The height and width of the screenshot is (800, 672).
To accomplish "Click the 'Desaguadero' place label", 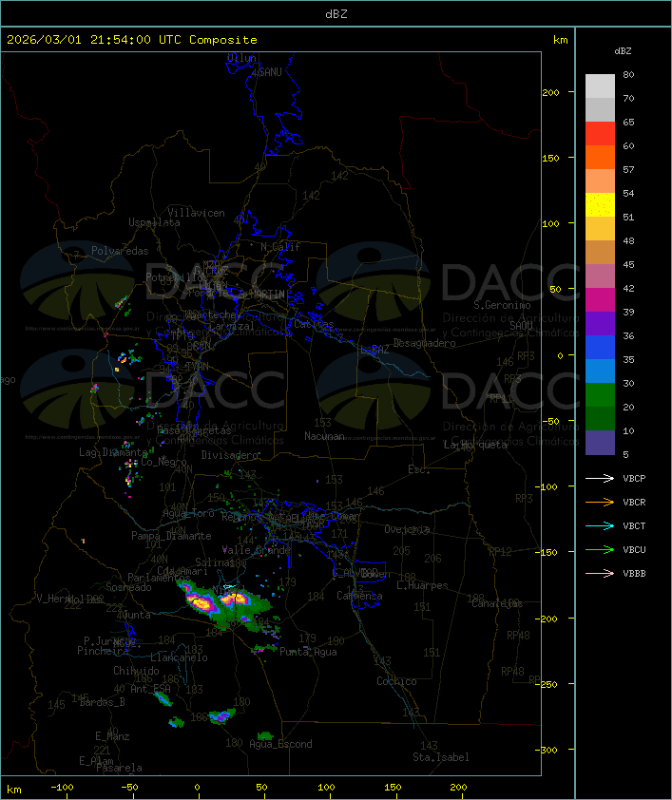I will [424, 343].
